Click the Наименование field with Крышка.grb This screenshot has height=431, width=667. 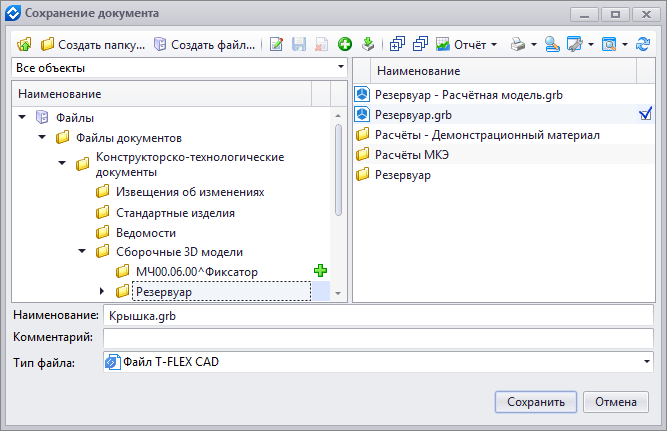click(378, 316)
